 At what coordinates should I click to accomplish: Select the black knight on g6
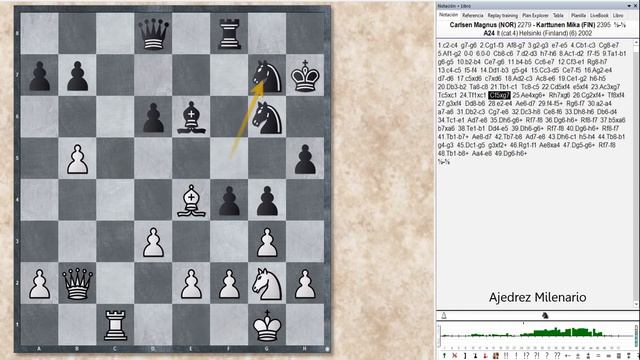point(267,118)
